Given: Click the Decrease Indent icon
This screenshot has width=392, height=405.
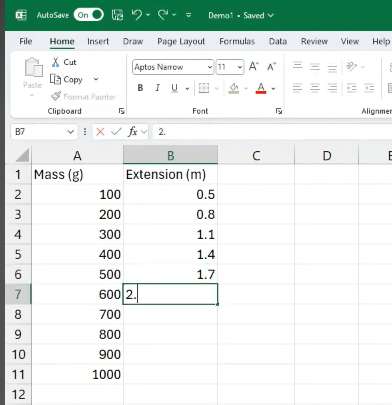Looking at the screenshot, I should (352, 88).
